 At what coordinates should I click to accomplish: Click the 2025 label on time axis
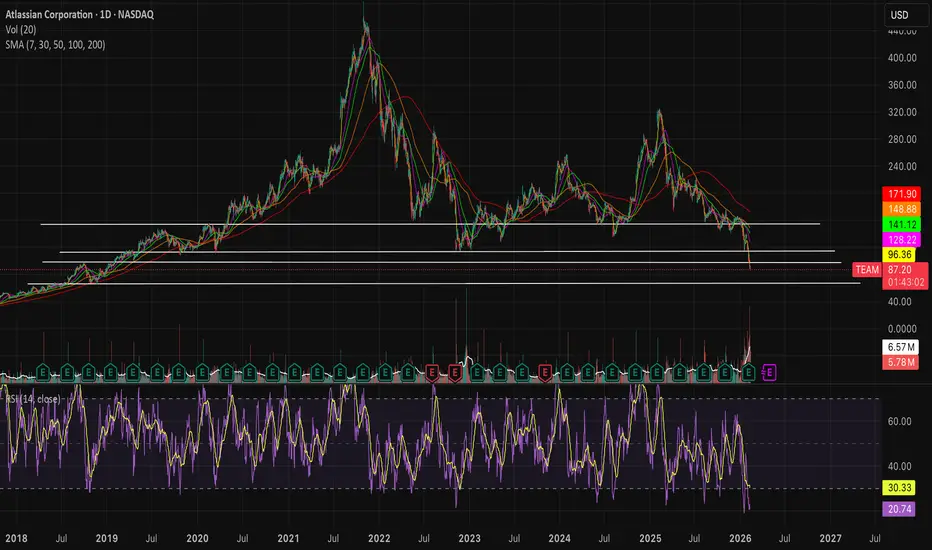(650, 538)
